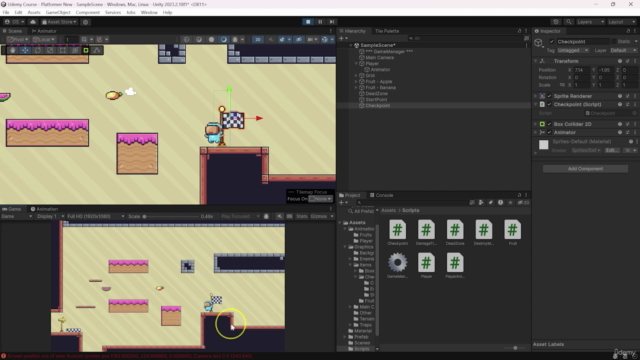The height and width of the screenshot is (360, 640).
Task: Click the Position X field in Transform
Action: pos(582,70)
